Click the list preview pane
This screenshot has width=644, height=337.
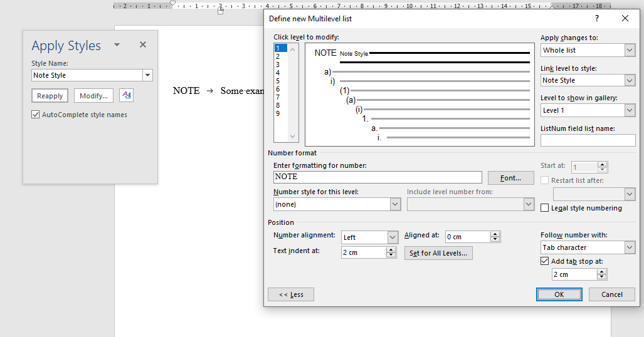[420, 95]
